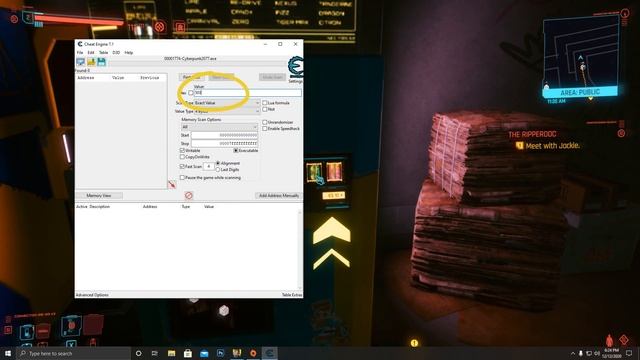Screen dimensions: 640x360
Task: Enable the Lua formula checkbox
Action: click(x=264, y=103)
